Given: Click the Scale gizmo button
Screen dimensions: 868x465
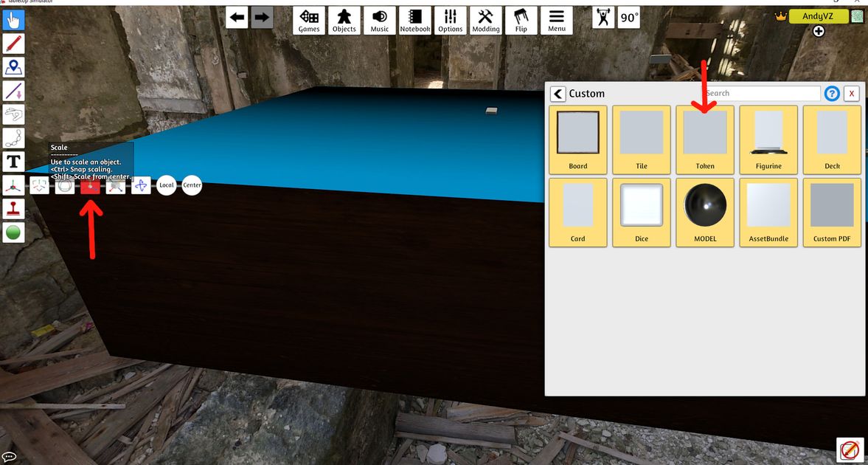Looking at the screenshot, I should point(90,186).
